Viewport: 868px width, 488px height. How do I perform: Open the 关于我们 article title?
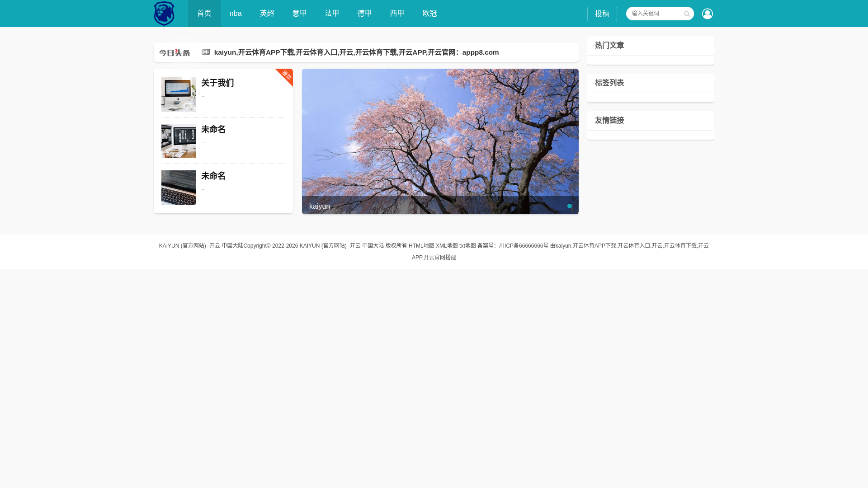click(217, 83)
